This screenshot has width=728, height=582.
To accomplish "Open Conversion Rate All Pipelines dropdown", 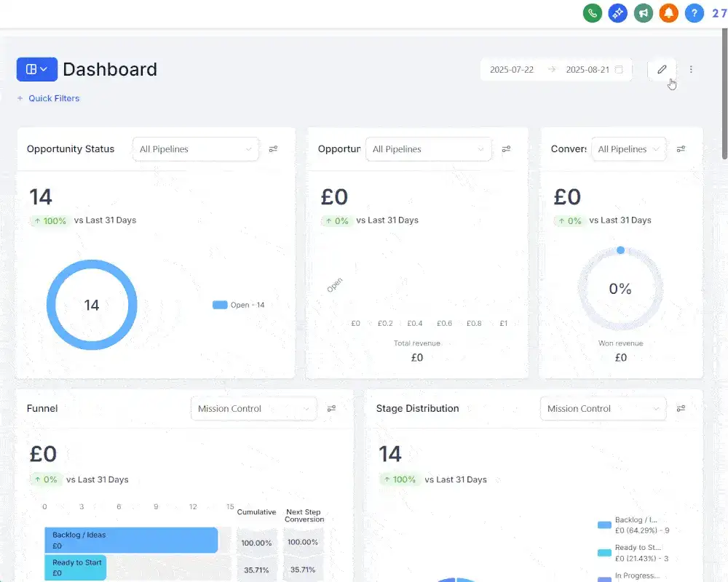I will coord(629,149).
